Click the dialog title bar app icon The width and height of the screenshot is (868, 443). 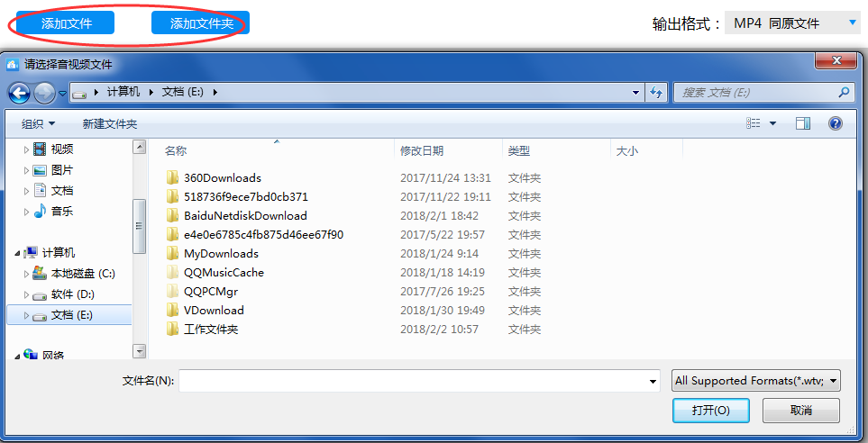[13, 65]
